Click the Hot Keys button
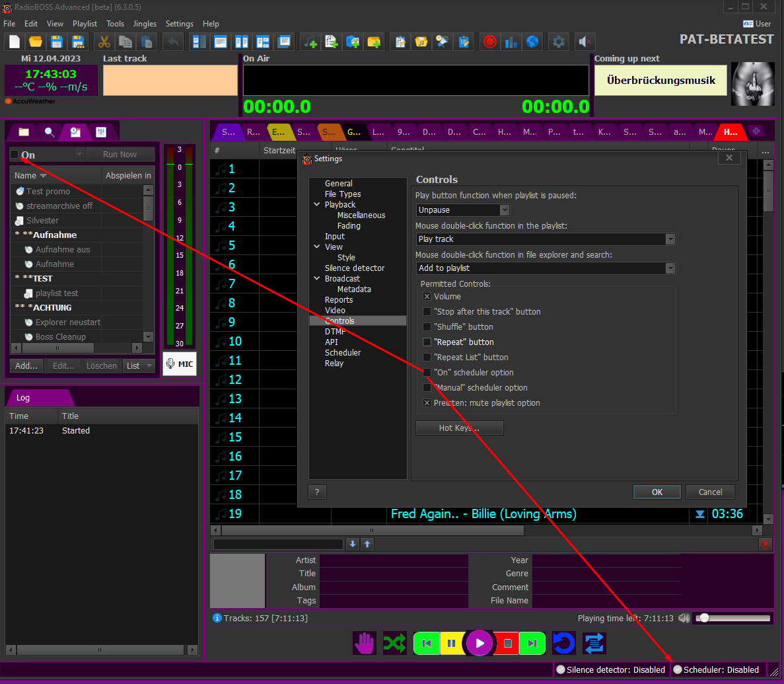 [x=459, y=428]
